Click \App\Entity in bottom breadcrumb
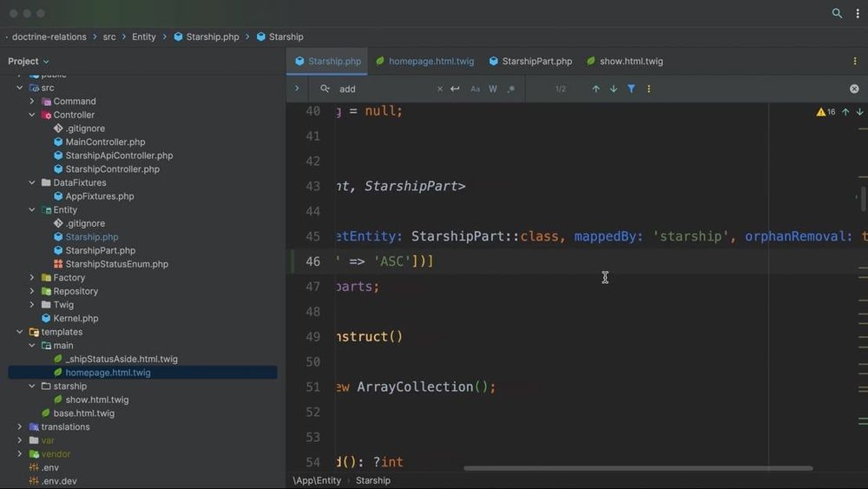The width and height of the screenshot is (868, 489). click(317, 480)
